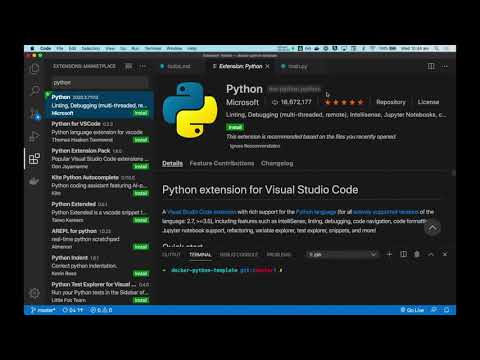Click the Python logo on the extension page
Image resolution: width=480 pixels, height=360 pixels.
(x=190, y=110)
